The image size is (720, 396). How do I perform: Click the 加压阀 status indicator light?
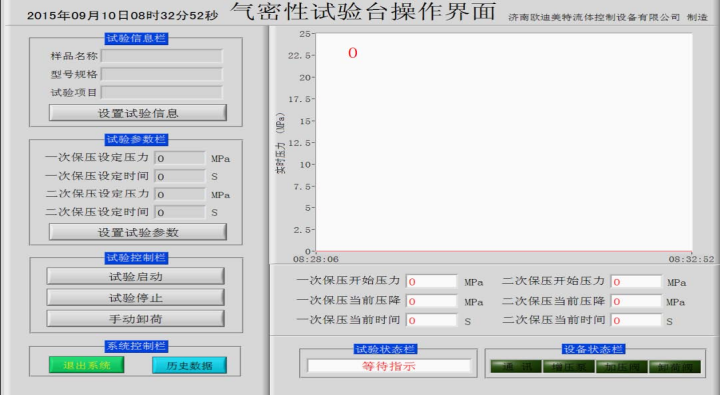[622, 367]
